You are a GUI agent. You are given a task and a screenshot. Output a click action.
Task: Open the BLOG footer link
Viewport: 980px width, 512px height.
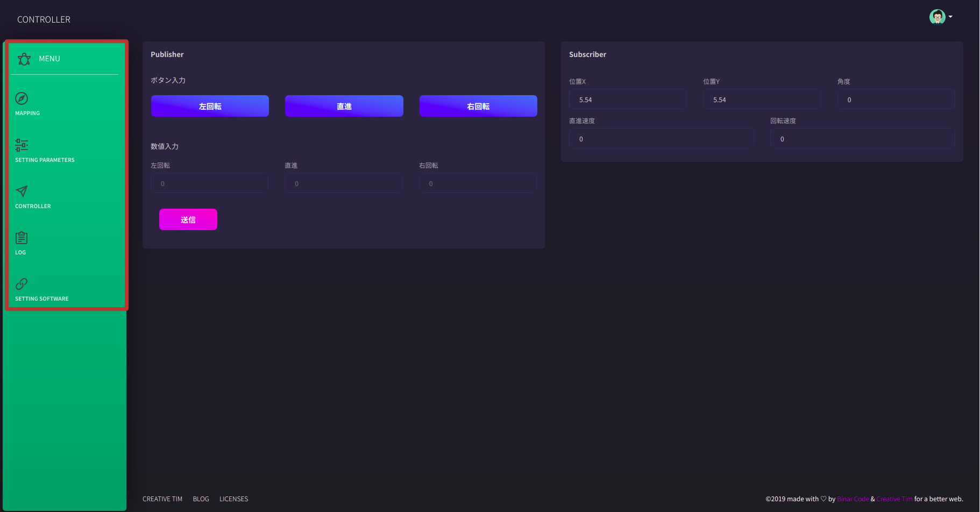point(201,499)
